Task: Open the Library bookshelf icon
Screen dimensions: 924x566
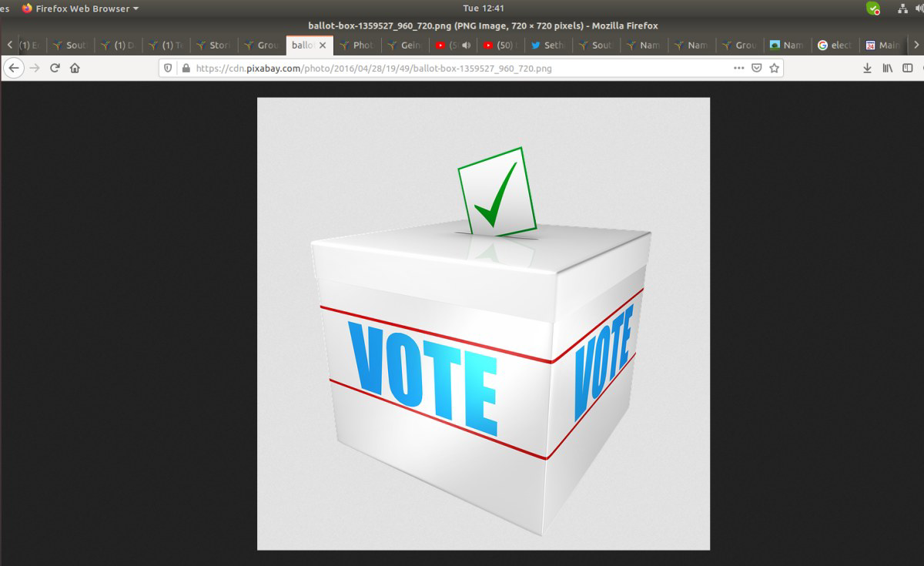Action: 887,68
